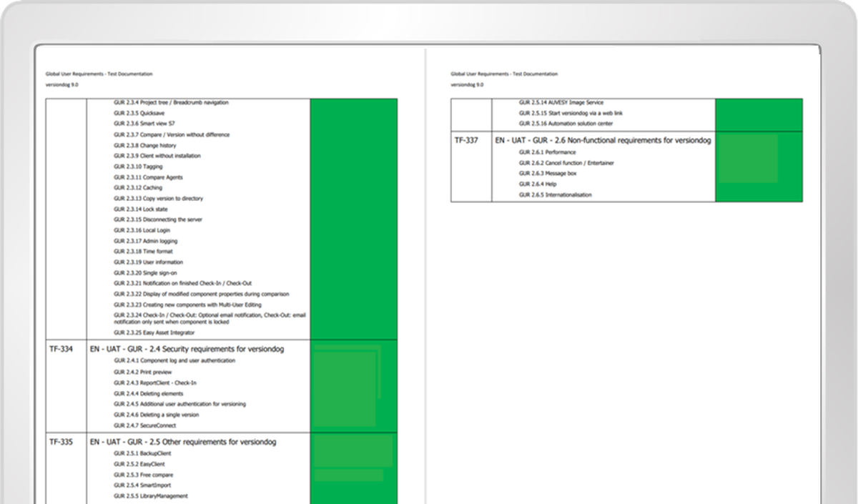Click GUR 2.5.16 Automation solution center
858x504 pixels.
tap(566, 124)
